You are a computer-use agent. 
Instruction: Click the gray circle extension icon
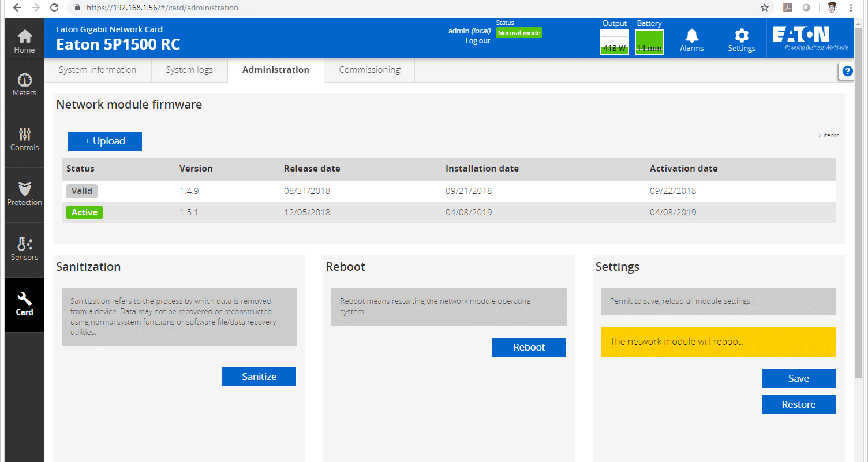point(806,8)
